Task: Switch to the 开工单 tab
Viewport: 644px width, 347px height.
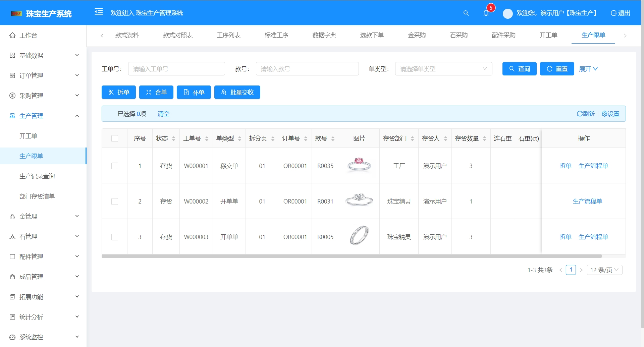Action: click(548, 35)
